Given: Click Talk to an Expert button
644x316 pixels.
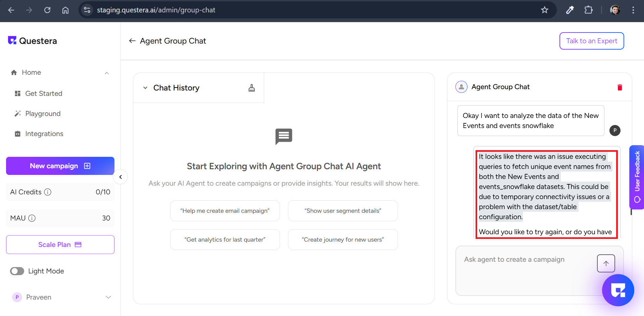Looking at the screenshot, I should pyautogui.click(x=592, y=41).
